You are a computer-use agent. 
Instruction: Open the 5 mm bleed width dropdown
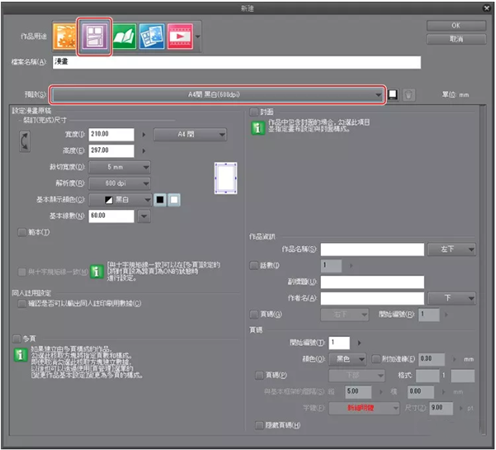point(120,167)
